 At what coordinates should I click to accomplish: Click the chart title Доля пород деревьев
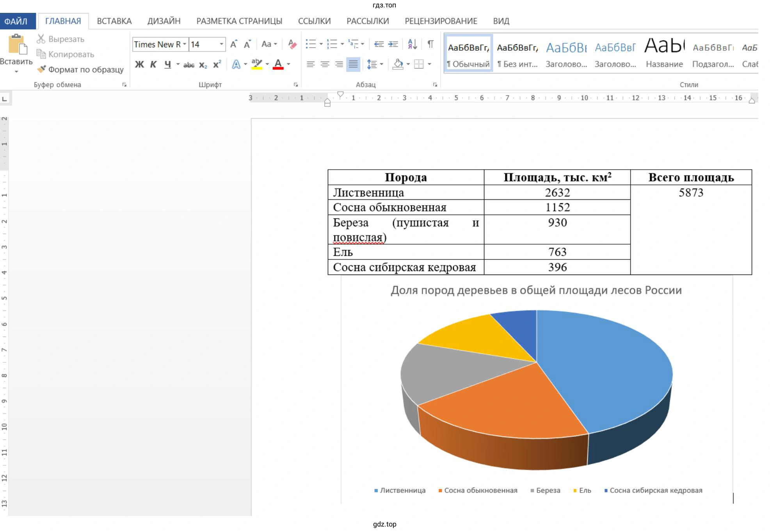[536, 290]
